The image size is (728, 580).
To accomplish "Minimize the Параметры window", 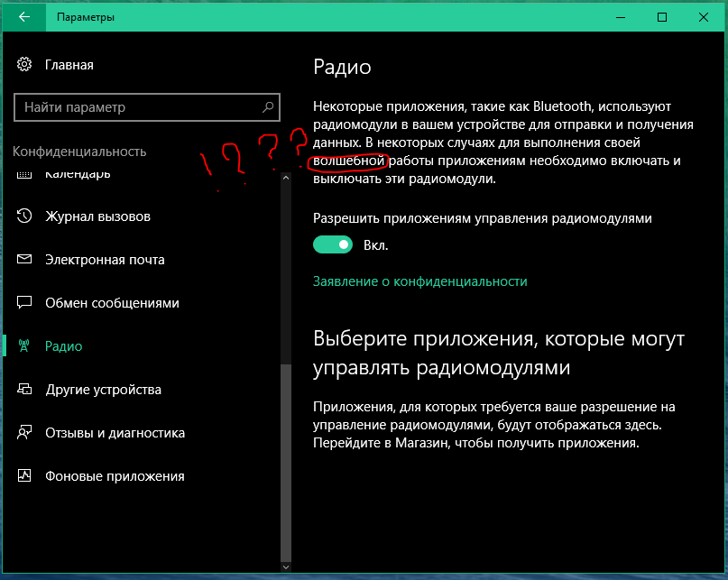I will (x=621, y=17).
